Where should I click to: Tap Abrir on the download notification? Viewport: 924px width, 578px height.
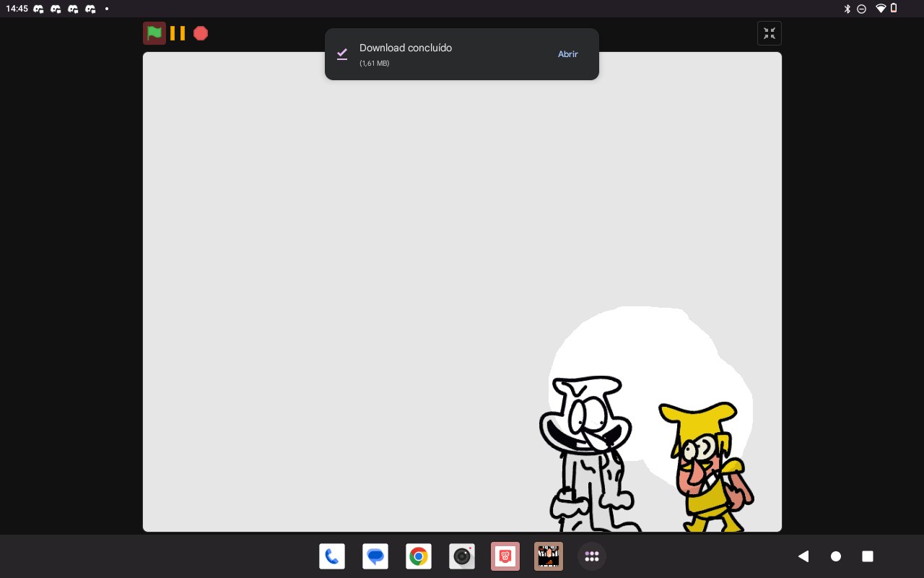point(568,54)
